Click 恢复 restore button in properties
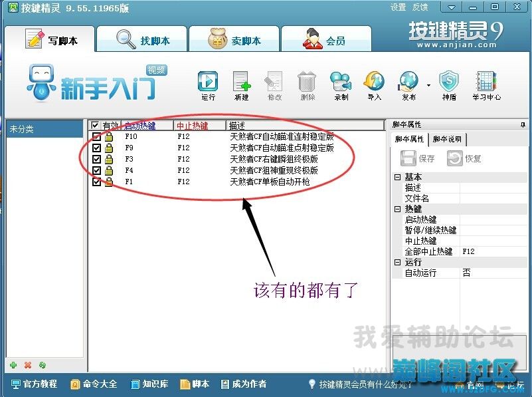Viewport: 532px width, 397px height. 464,158
